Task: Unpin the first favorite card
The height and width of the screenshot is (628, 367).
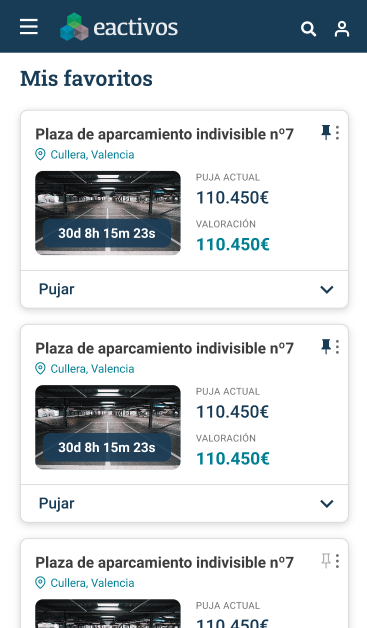Action: (x=326, y=133)
